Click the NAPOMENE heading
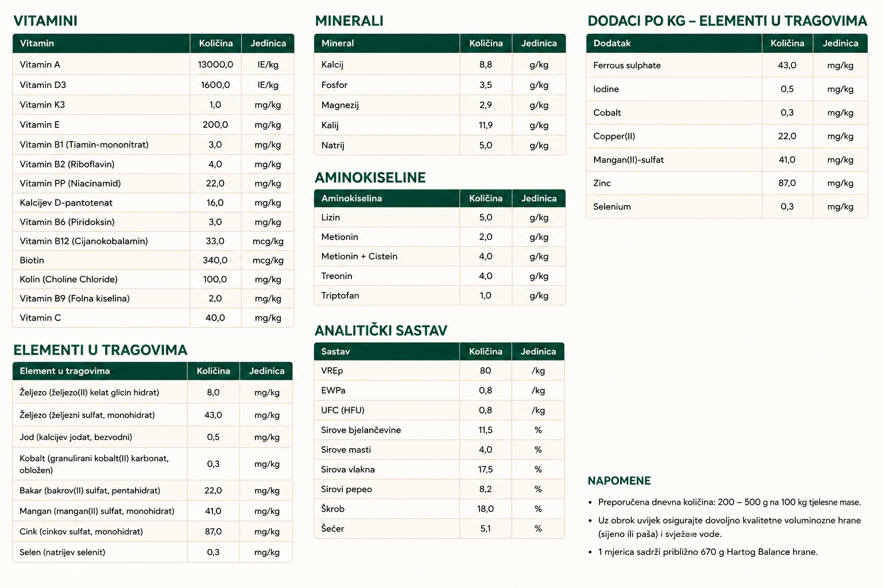 (619, 481)
